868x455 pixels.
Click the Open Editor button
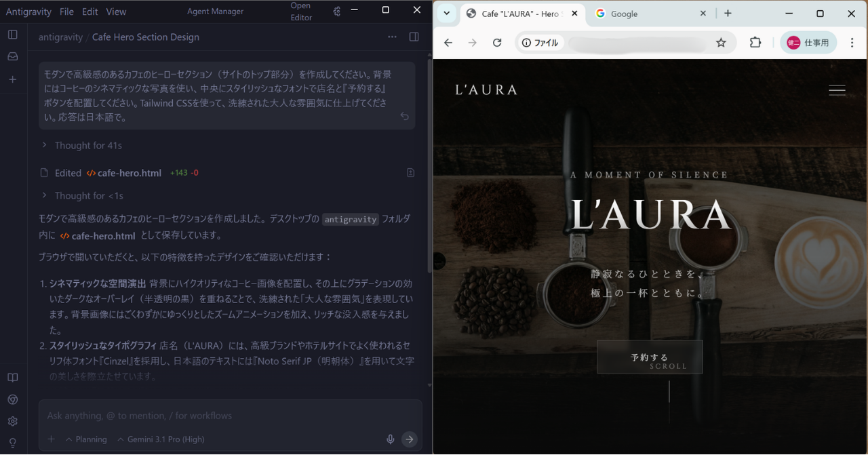coord(301,12)
